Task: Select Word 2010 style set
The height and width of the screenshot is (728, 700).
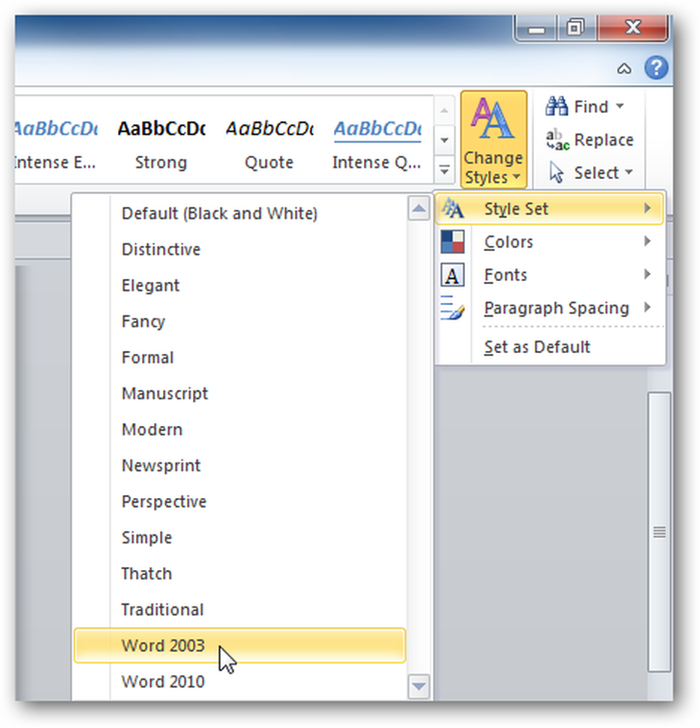Action: pyautogui.click(x=239, y=681)
